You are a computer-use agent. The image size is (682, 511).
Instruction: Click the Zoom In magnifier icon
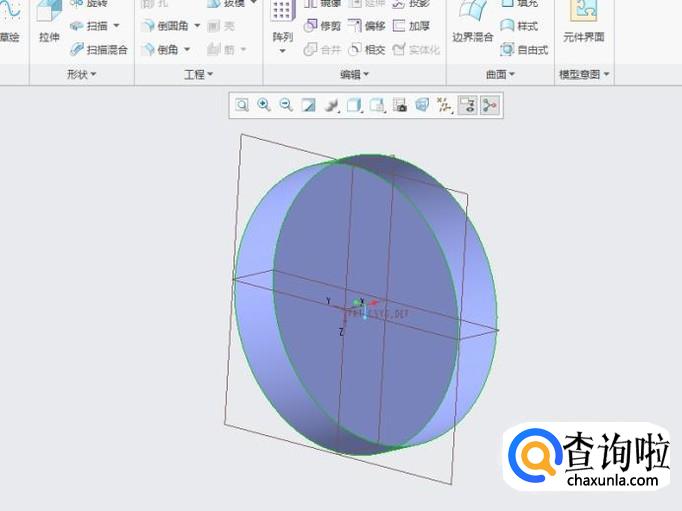click(x=264, y=105)
